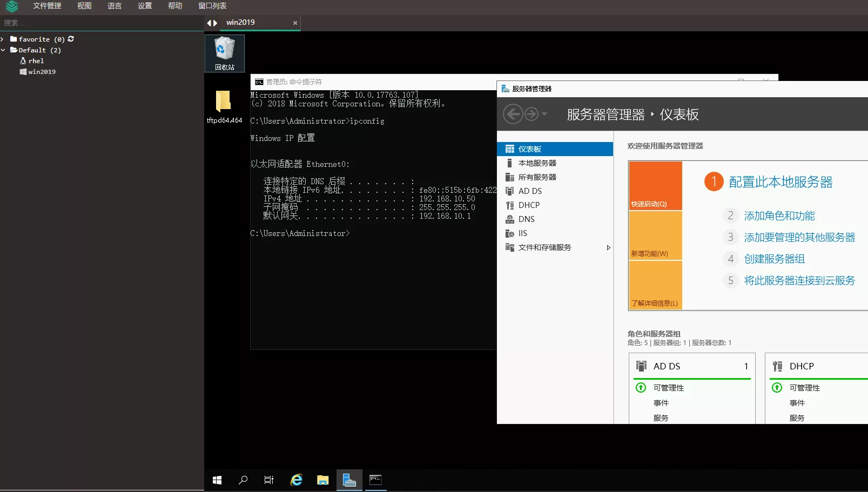Screen dimensions: 868x492
Task: Click 创建服务器组 link
Action: click(x=774, y=259)
